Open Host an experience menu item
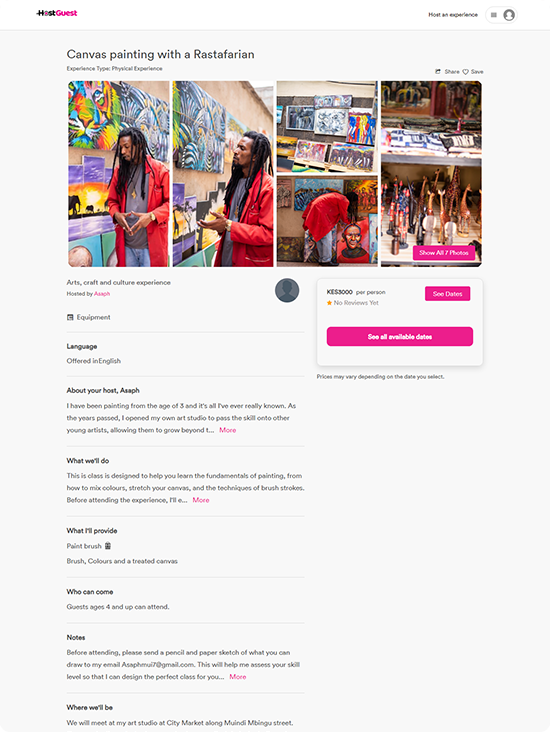Screen dimensions: 550x732 click(x=453, y=15)
